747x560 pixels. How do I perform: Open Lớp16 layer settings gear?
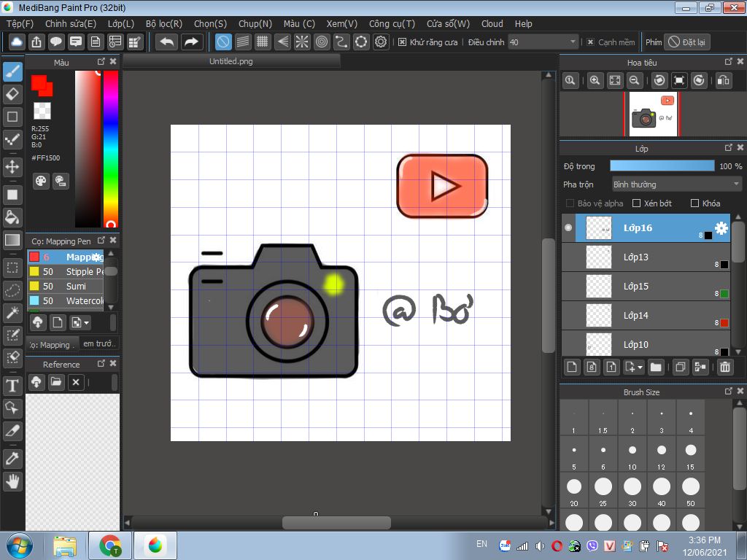pyautogui.click(x=721, y=228)
